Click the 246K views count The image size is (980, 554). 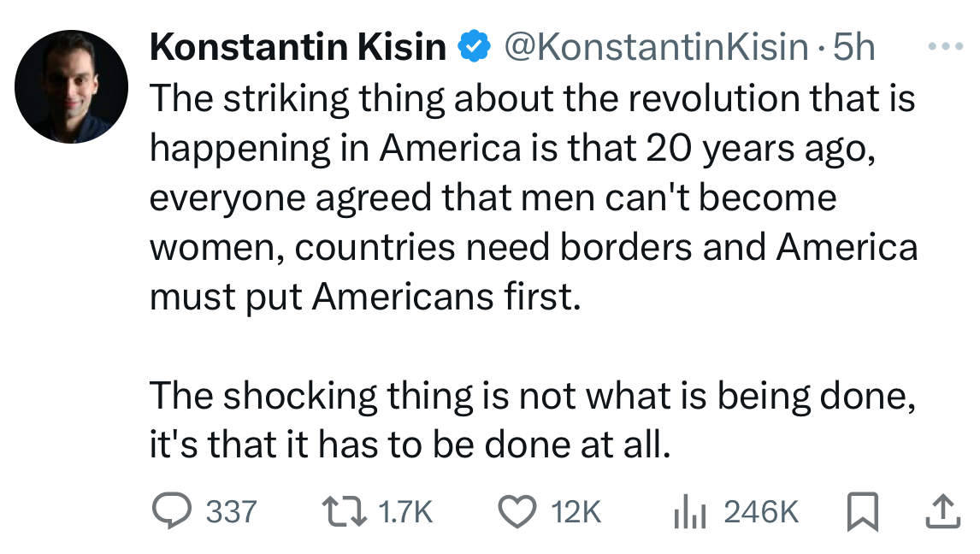point(761,512)
